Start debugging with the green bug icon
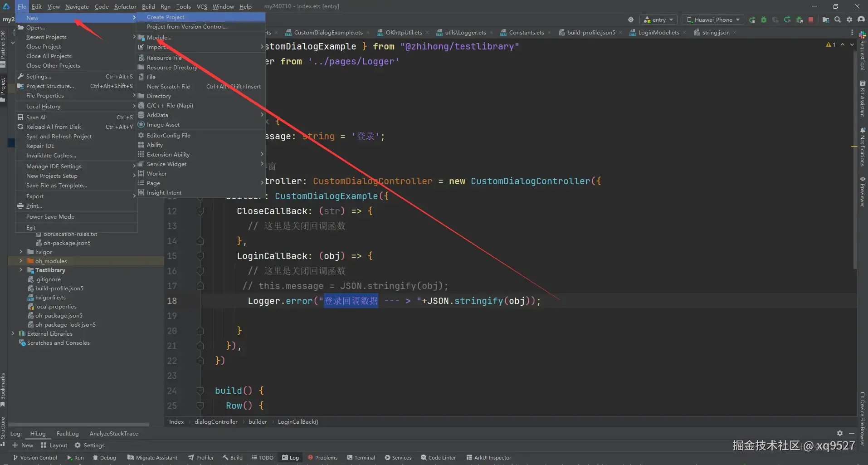868x465 pixels. coord(764,20)
